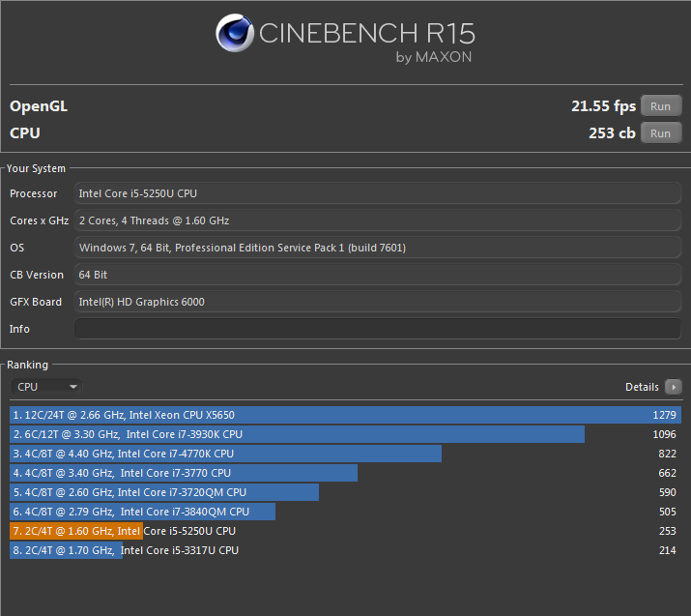Screen dimensions: 691x616
Task: Open the CPU ranking type dropdown
Action: click(x=47, y=387)
